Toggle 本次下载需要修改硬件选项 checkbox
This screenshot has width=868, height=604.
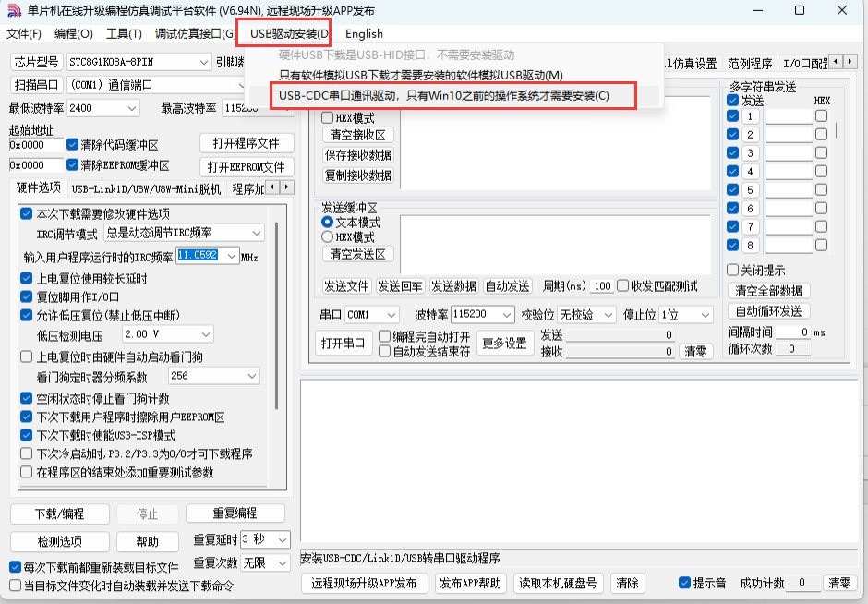pos(26,213)
